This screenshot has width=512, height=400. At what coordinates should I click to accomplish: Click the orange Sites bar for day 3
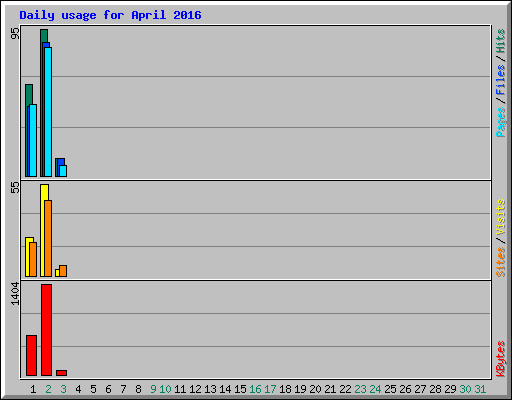[63, 271]
